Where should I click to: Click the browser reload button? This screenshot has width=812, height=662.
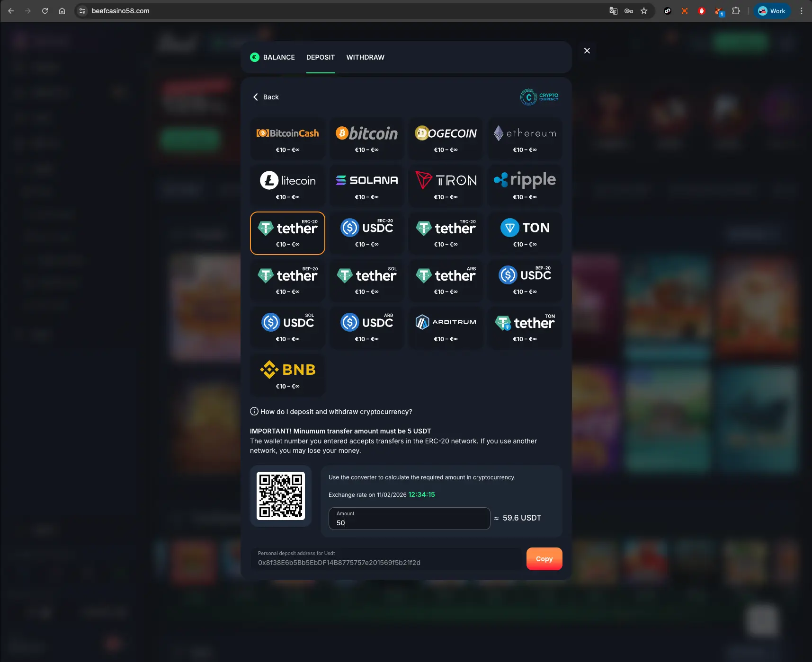click(x=45, y=11)
